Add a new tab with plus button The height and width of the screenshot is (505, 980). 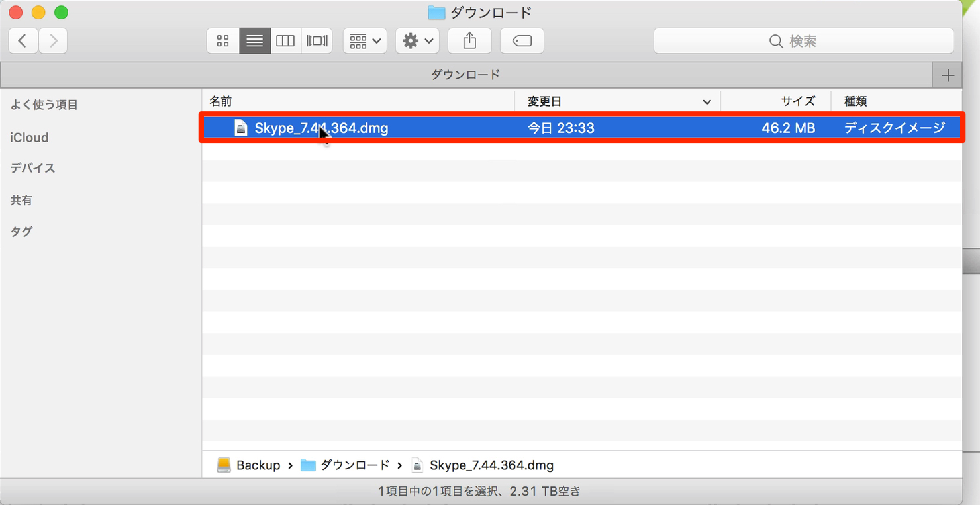pos(948,75)
